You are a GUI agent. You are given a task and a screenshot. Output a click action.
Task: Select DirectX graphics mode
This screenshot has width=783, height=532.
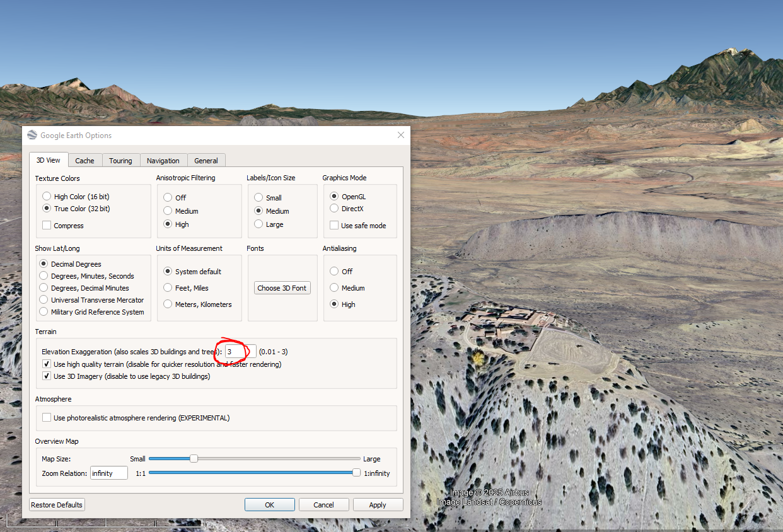(334, 208)
